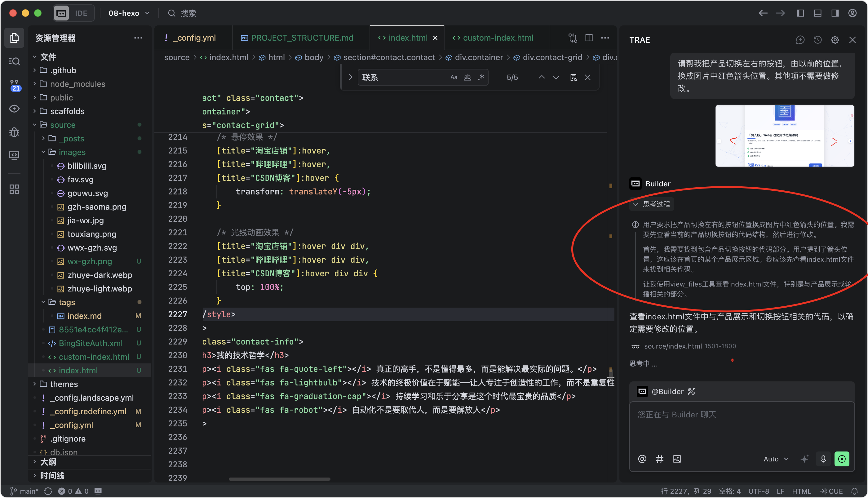Switch to custom-index.html tab

point(498,38)
